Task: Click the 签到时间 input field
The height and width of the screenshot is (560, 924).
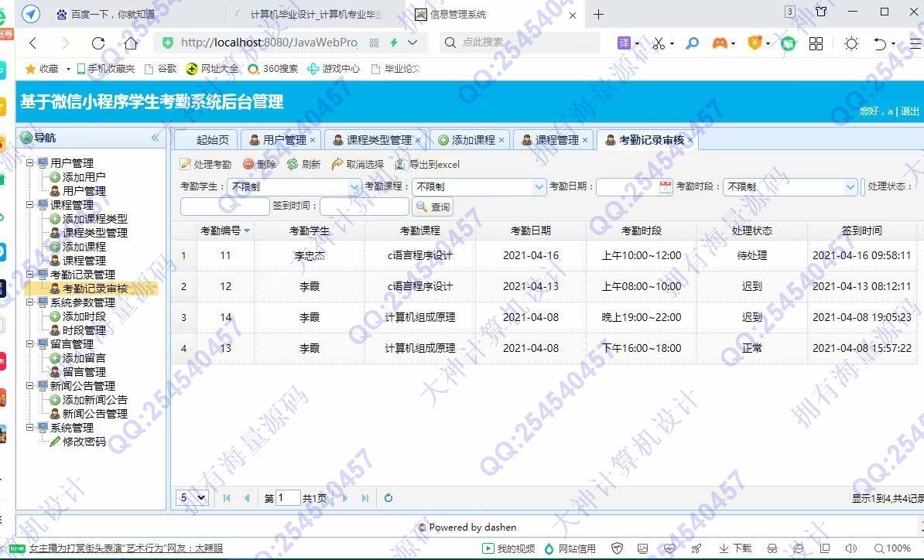Action: pos(364,206)
